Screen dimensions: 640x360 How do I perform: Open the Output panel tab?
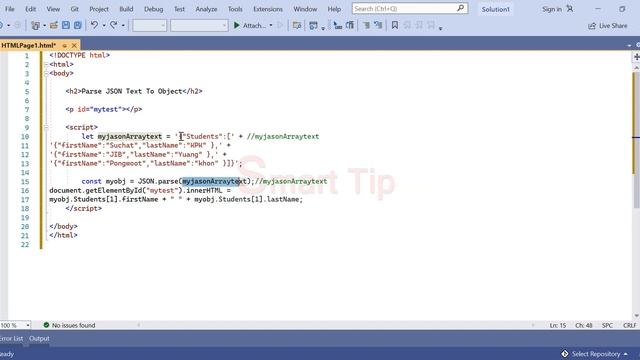[39, 338]
